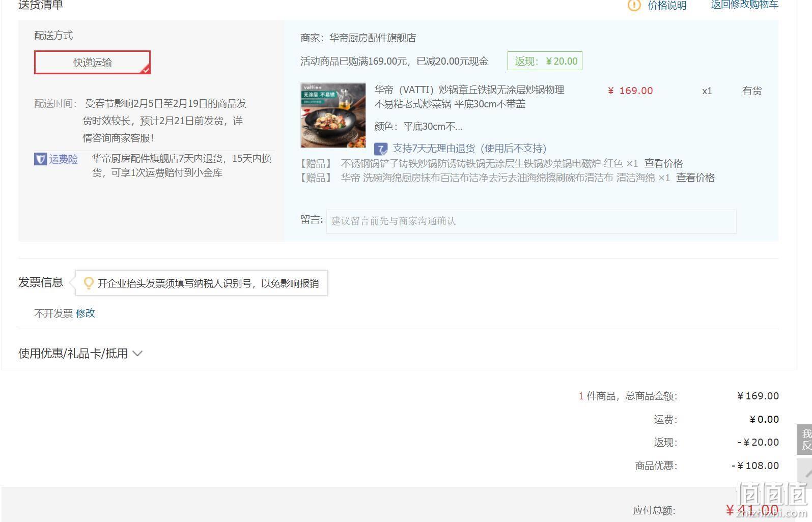
Task: Expand 使用优惠/礼品卡/抵用 section
Action: pos(80,353)
